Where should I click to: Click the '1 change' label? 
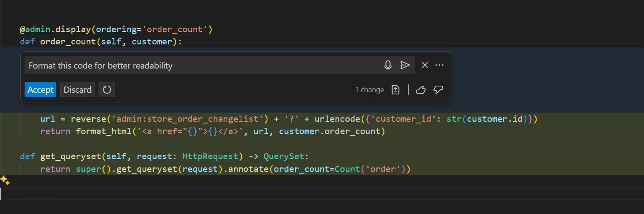tap(370, 90)
